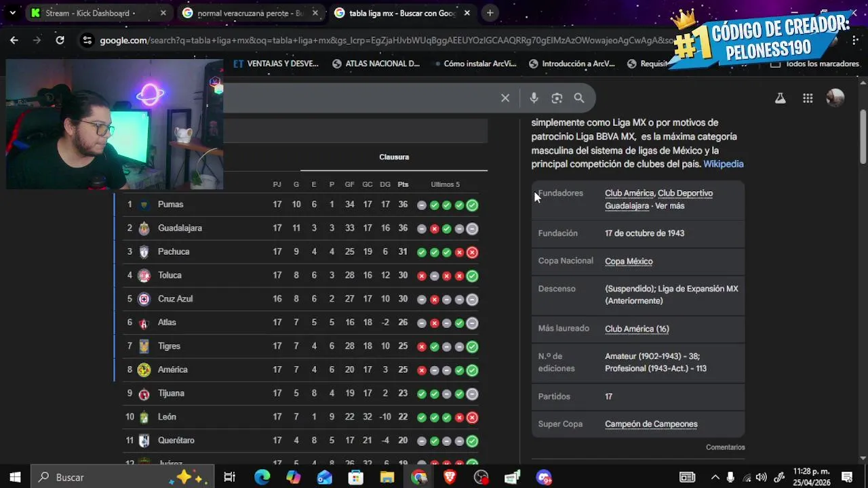Open Google Lens image search icon
Screen dimensions: 868x488
557,98
